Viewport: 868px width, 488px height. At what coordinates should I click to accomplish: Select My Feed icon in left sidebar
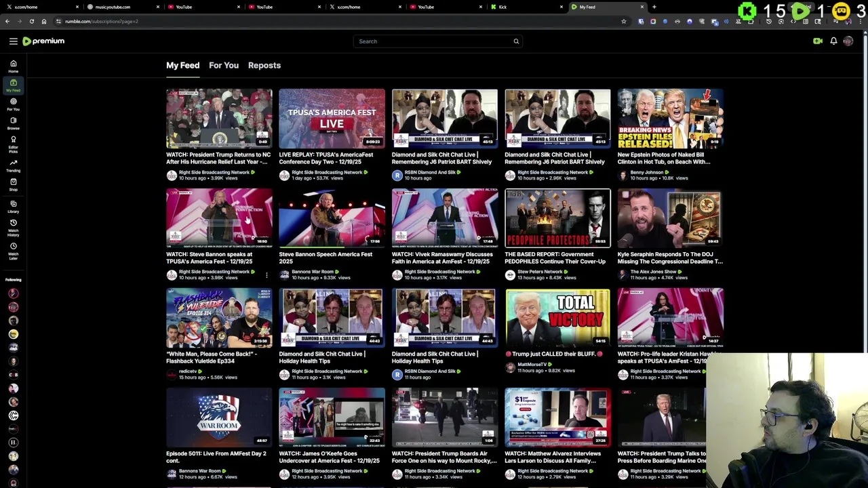coord(13,85)
